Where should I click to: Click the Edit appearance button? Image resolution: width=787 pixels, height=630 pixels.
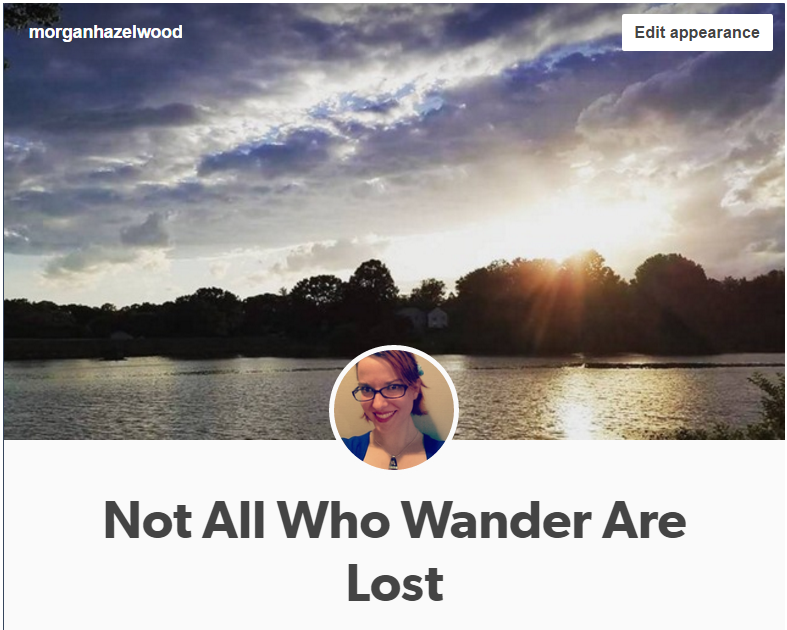(x=697, y=33)
